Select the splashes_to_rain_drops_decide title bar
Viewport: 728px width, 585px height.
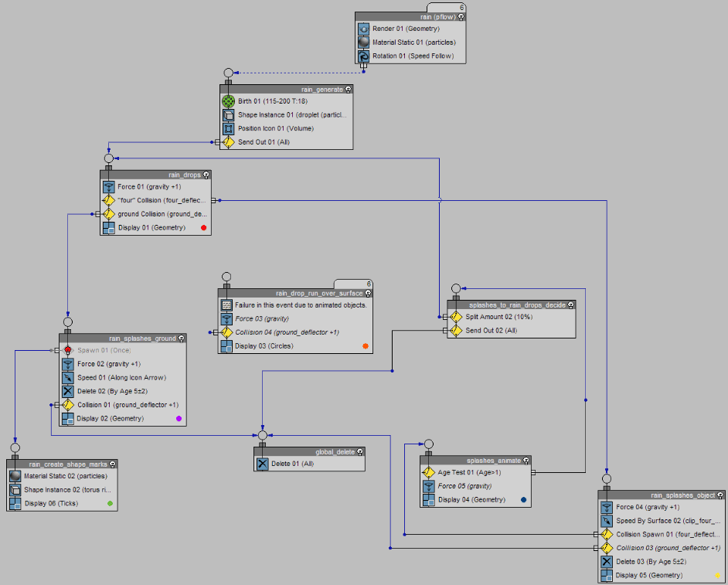[510, 305]
